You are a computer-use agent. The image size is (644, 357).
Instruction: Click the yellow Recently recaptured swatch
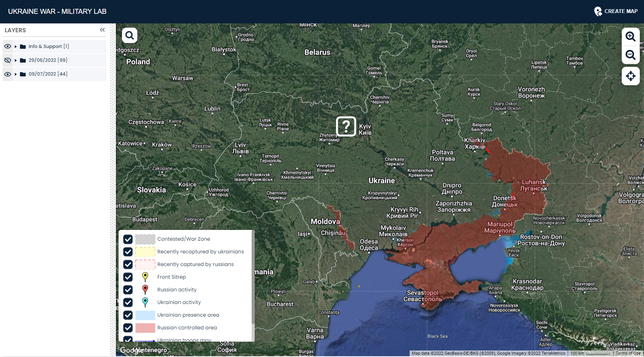tap(145, 252)
